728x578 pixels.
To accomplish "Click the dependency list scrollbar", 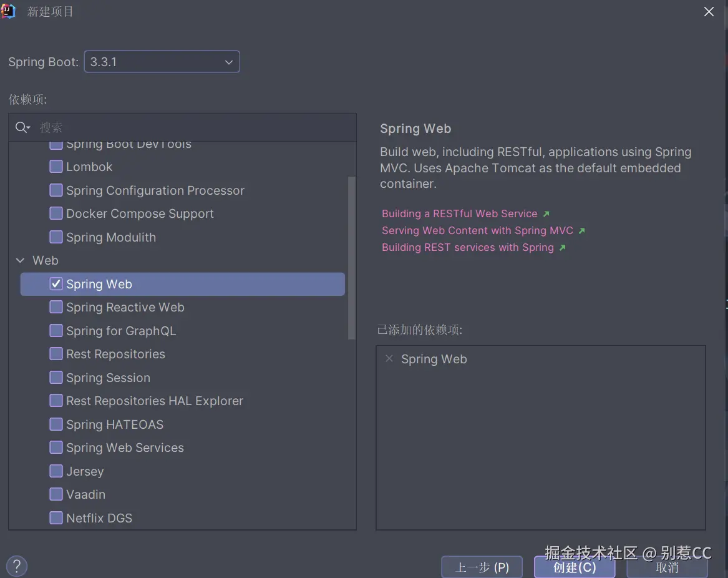I will [351, 258].
